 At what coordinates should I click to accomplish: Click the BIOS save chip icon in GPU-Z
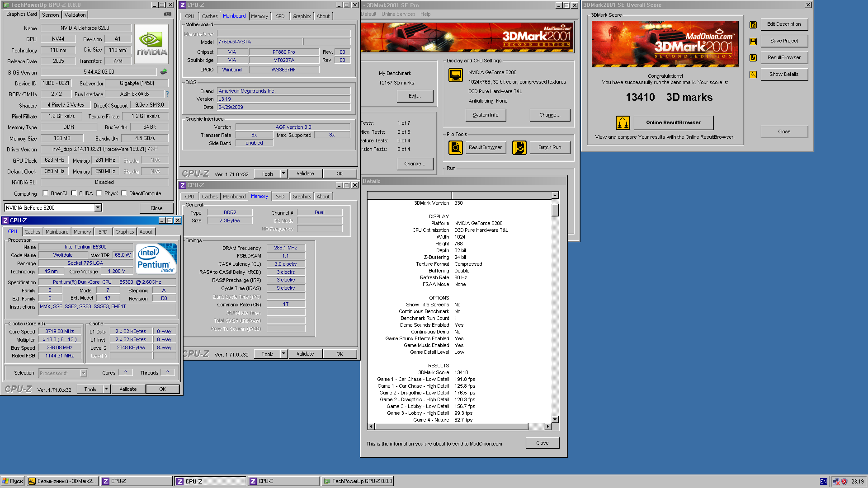click(x=164, y=72)
